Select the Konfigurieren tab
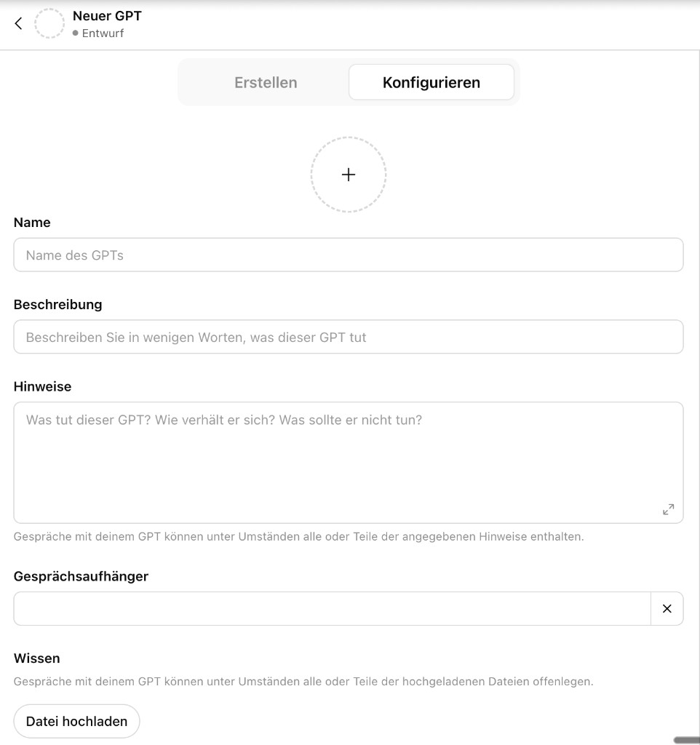700x745 pixels. 431,82
